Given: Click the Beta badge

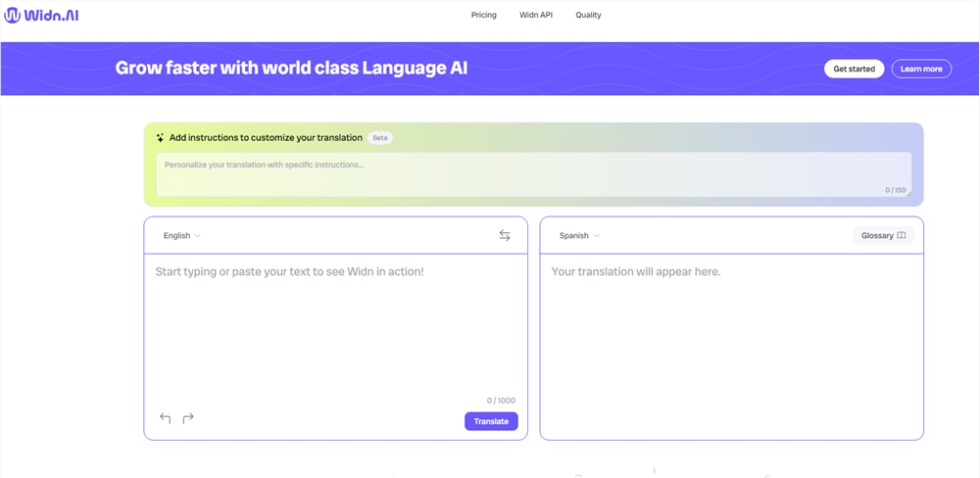Looking at the screenshot, I should 380,138.
